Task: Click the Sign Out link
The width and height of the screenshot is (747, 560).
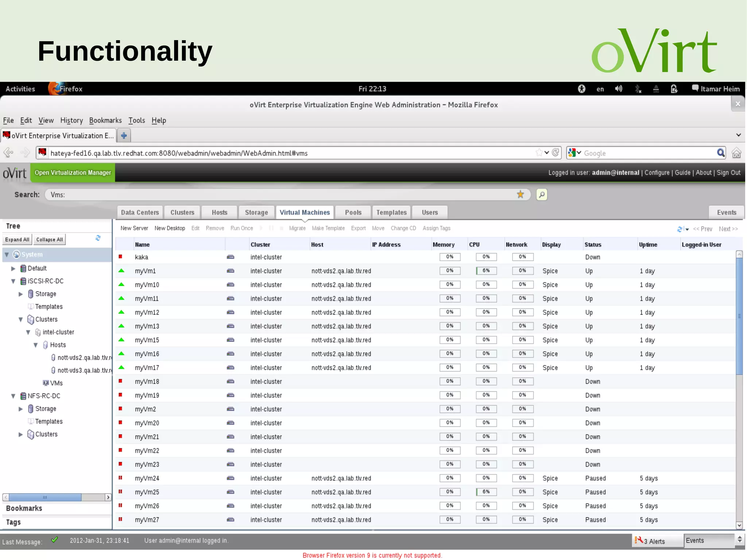Action: pyautogui.click(x=728, y=173)
